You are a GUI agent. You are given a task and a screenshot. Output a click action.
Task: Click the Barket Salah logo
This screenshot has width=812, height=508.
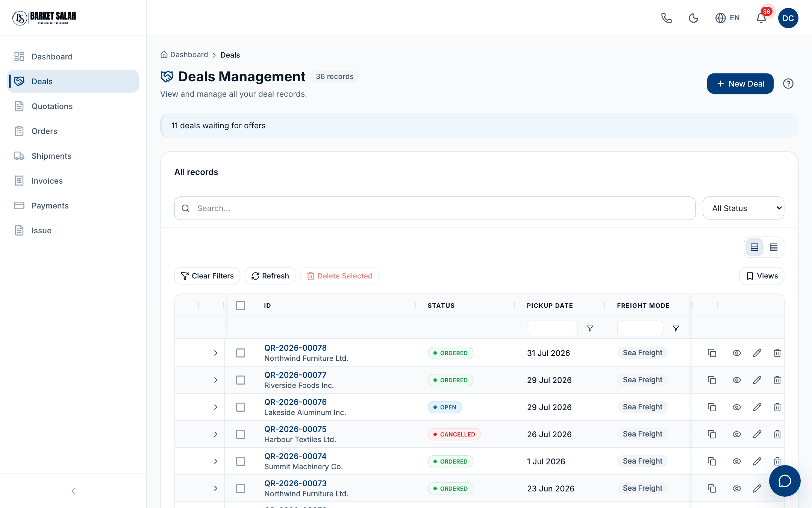(44, 18)
